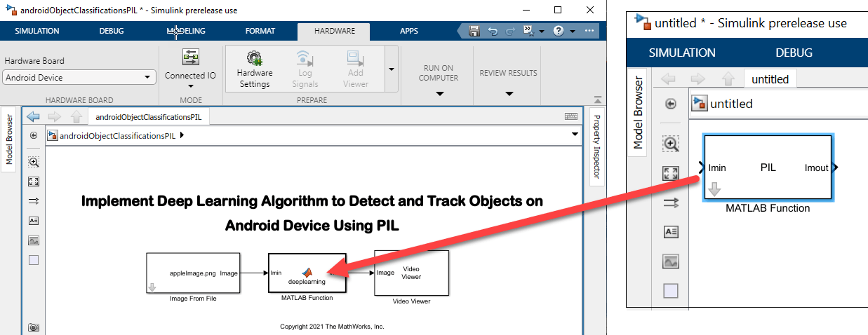Image resolution: width=868 pixels, height=335 pixels.
Task: Add Image tool in main window palette
Action: (x=34, y=240)
